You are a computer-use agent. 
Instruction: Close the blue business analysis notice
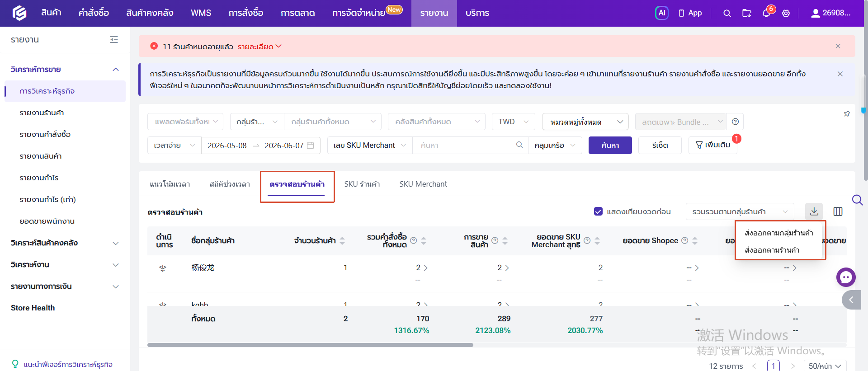840,74
